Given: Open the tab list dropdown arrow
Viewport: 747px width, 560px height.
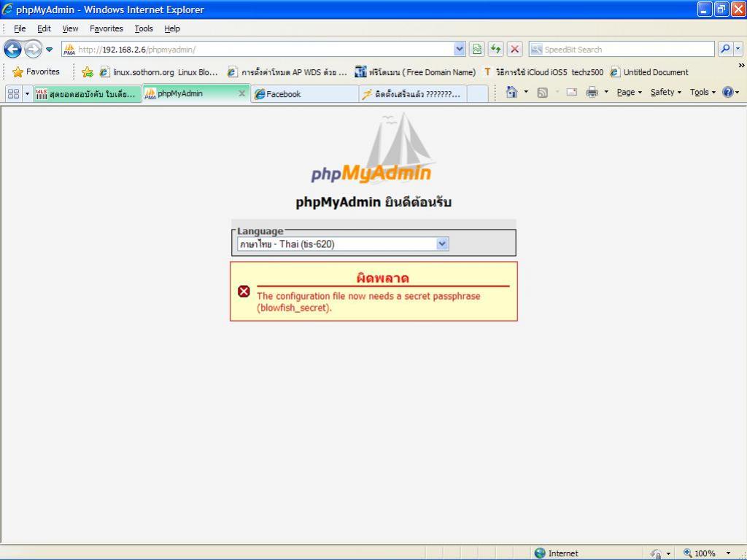Looking at the screenshot, I should pos(27,93).
